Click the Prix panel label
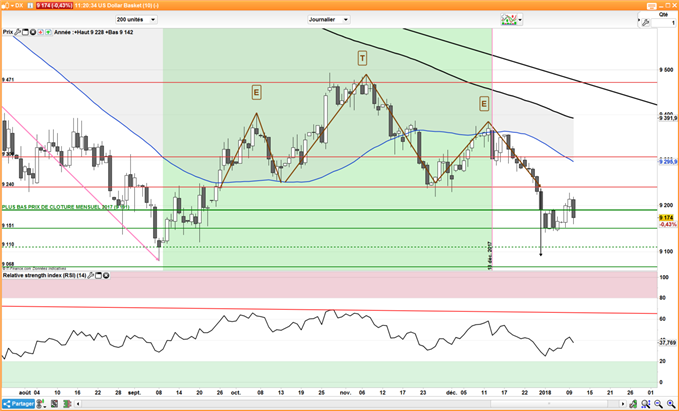 tap(8, 32)
